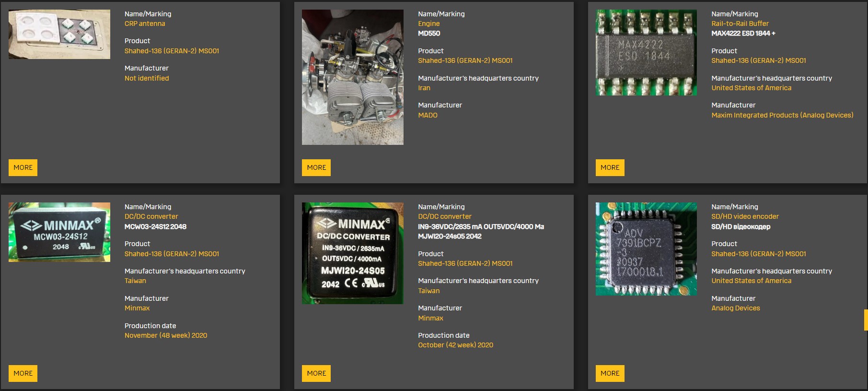Open the Minmax MCW03-24S12 converter photo
This screenshot has height=391, width=868.
pyautogui.click(x=59, y=232)
